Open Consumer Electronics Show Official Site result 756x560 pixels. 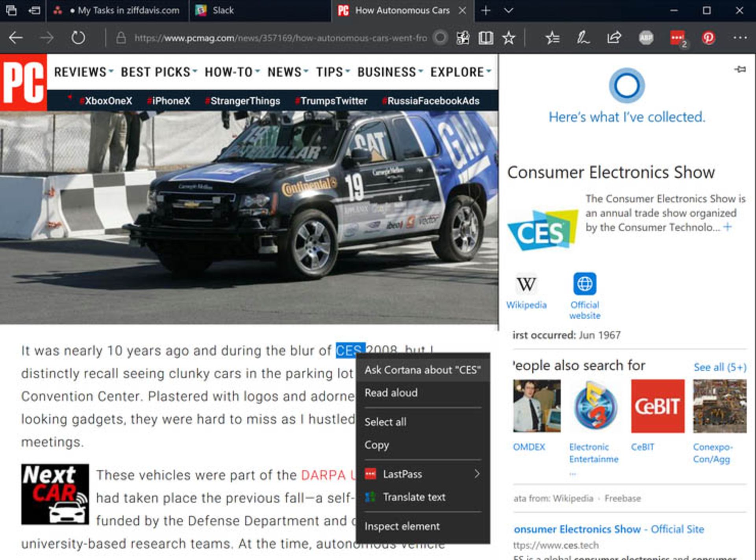[609, 529]
